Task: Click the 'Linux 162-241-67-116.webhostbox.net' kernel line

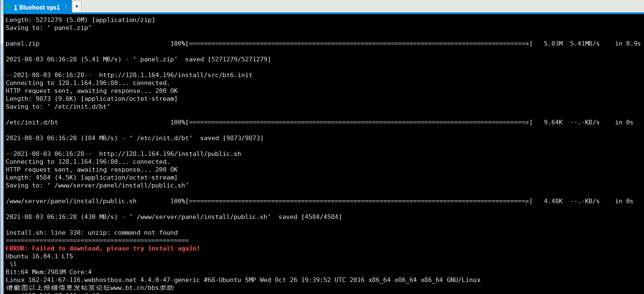Action: tap(243, 280)
